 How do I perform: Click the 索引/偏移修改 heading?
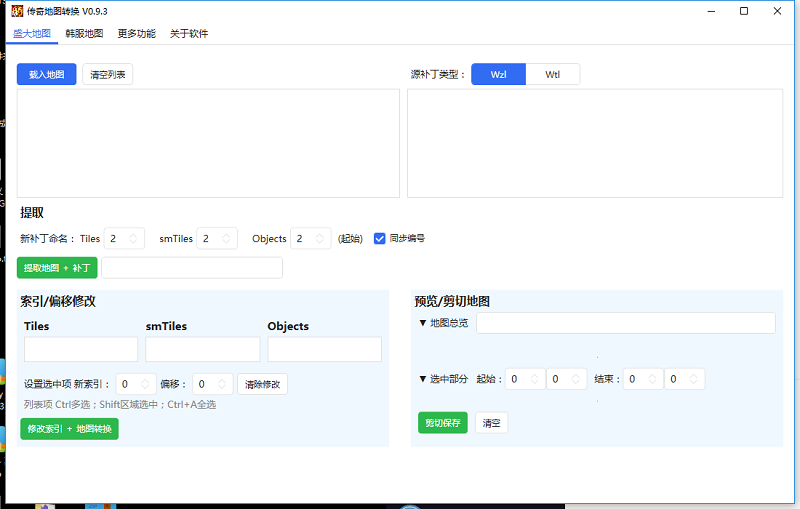[x=58, y=301]
